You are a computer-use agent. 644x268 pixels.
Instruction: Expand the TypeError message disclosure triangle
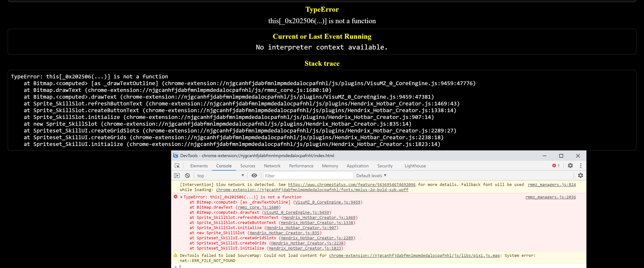coord(182,197)
